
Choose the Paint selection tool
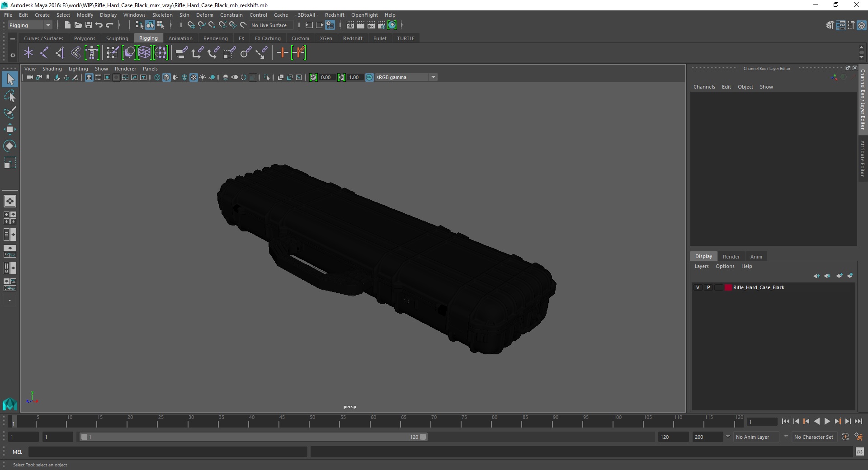(x=10, y=113)
